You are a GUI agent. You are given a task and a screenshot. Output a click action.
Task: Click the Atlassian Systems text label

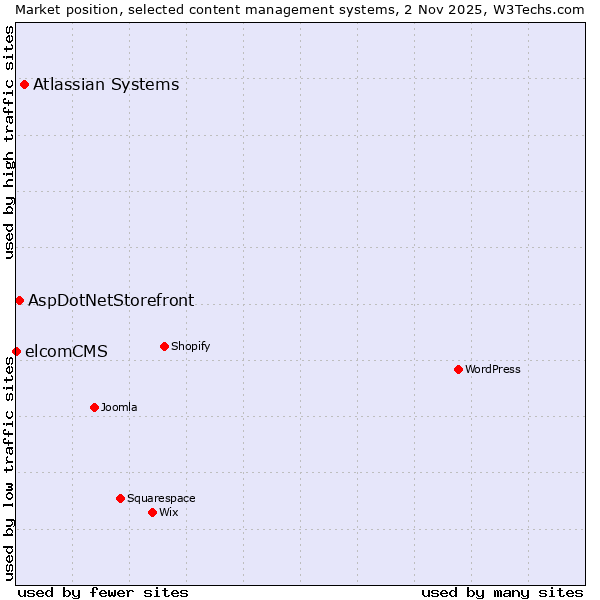[106, 84]
